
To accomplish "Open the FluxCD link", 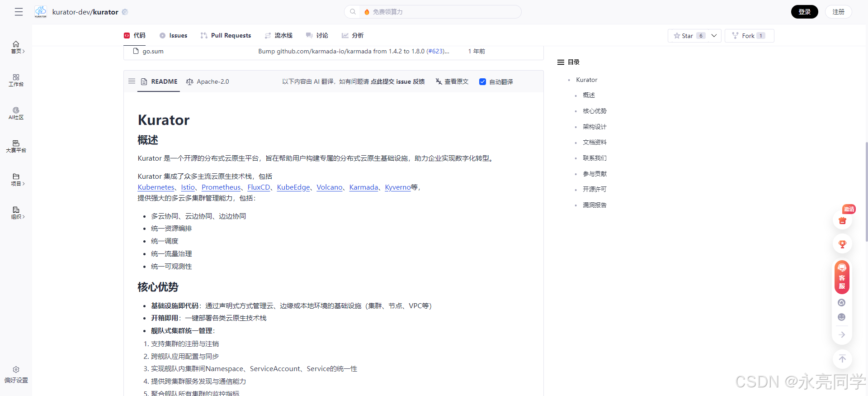I will click(x=259, y=187).
